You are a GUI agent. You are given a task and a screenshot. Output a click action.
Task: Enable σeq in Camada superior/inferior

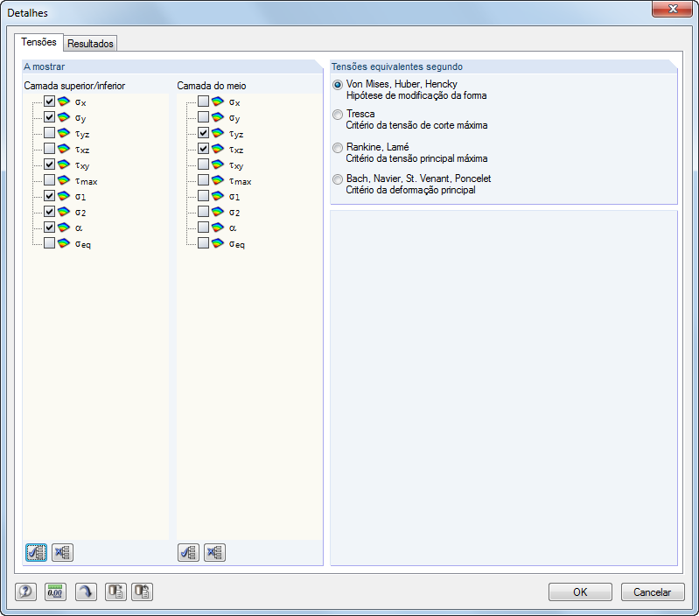[x=50, y=243]
